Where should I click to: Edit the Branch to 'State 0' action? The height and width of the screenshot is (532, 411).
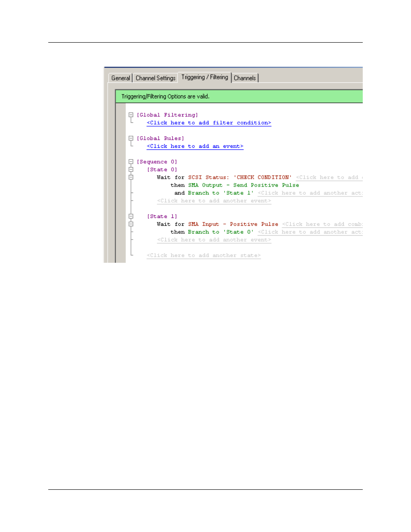(x=221, y=232)
